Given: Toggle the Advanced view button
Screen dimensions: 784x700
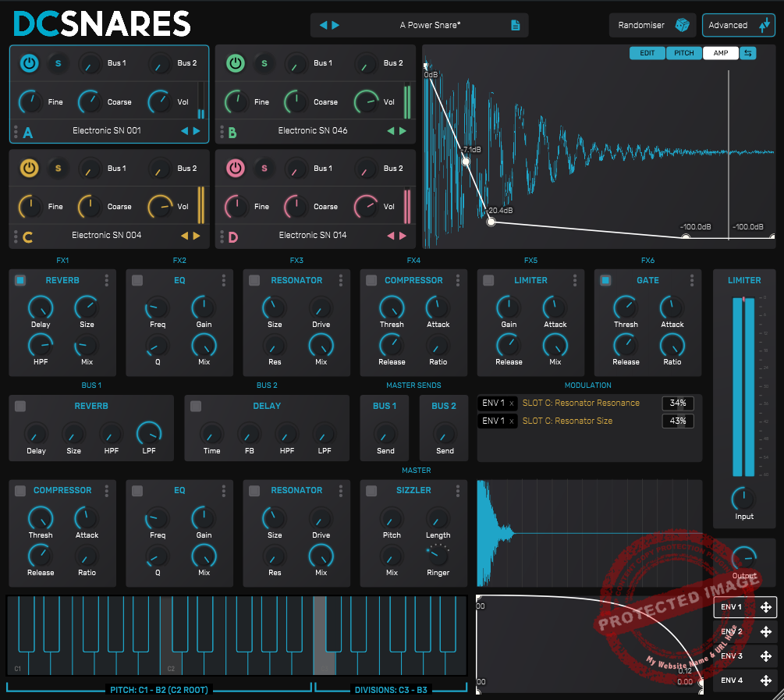Looking at the screenshot, I should click(x=739, y=25).
